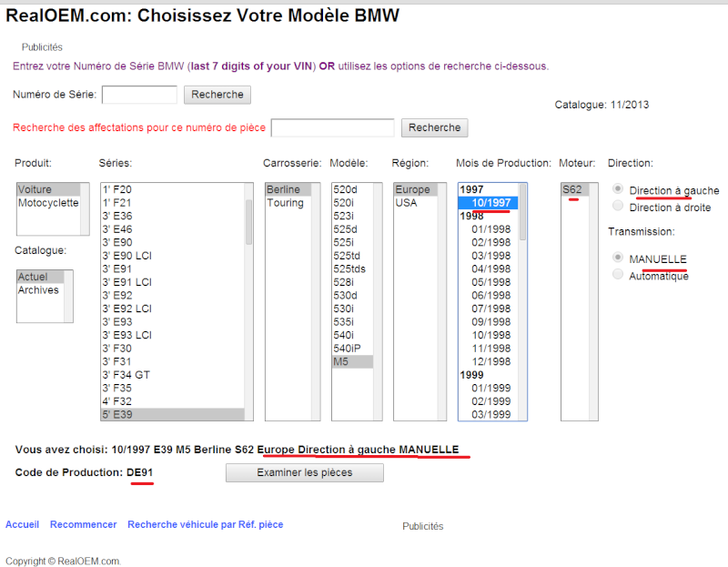Click Examiner les pièces button

tap(305, 472)
